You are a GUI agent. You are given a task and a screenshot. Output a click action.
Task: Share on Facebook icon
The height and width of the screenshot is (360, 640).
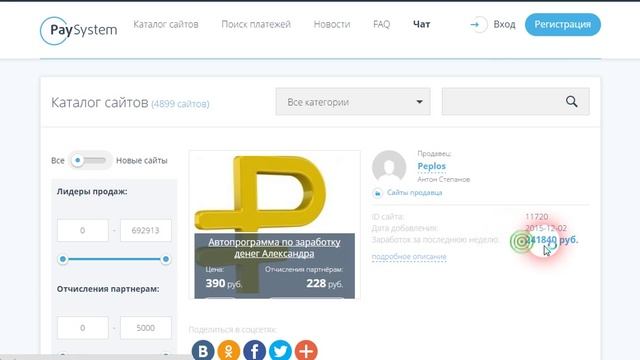click(x=254, y=350)
